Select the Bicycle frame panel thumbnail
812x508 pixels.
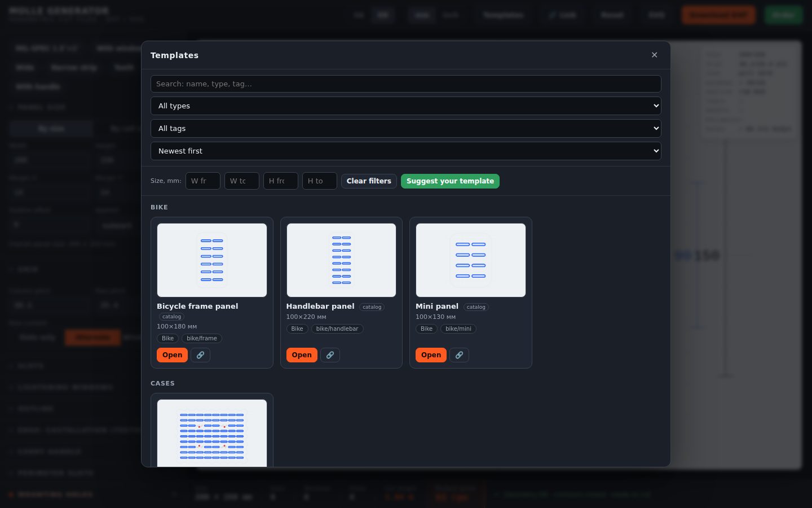(x=212, y=260)
